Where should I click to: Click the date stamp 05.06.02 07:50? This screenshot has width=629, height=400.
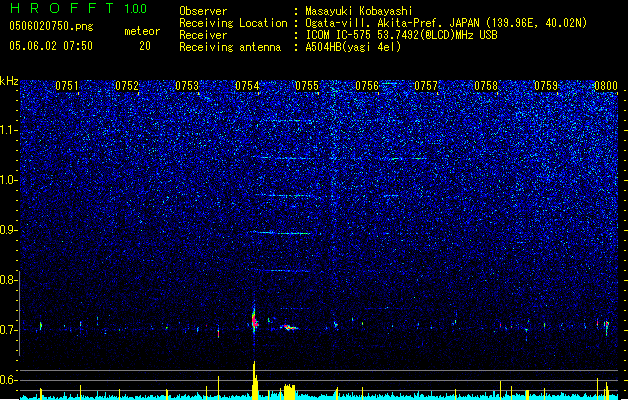51,46
